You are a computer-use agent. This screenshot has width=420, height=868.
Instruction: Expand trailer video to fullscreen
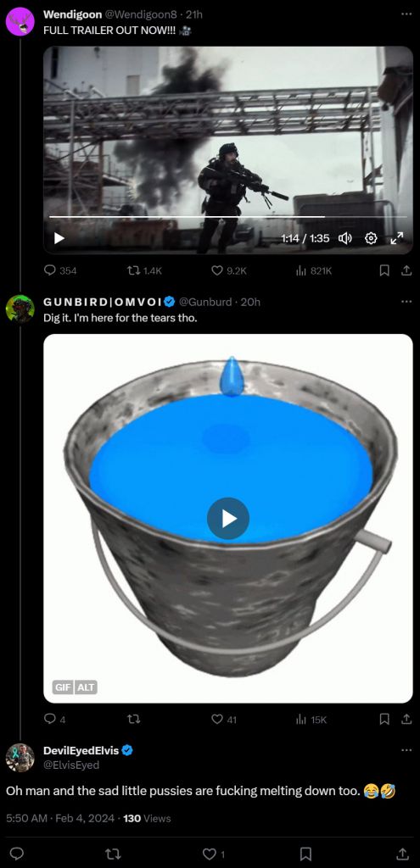[x=397, y=238]
